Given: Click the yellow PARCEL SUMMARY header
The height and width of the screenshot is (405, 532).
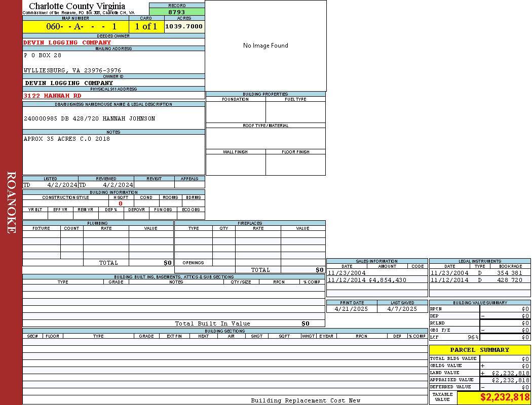Looking at the screenshot, I should pyautogui.click(x=479, y=350).
